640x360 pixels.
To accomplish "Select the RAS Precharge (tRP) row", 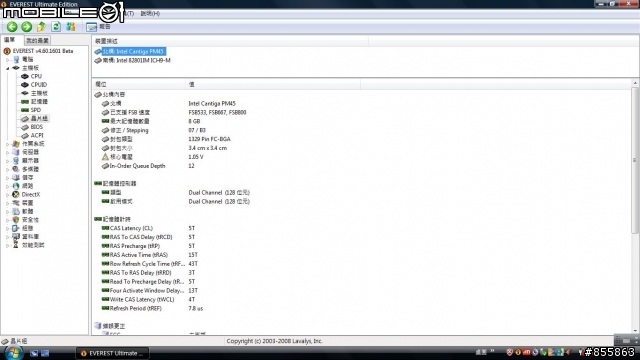I will [149, 247].
